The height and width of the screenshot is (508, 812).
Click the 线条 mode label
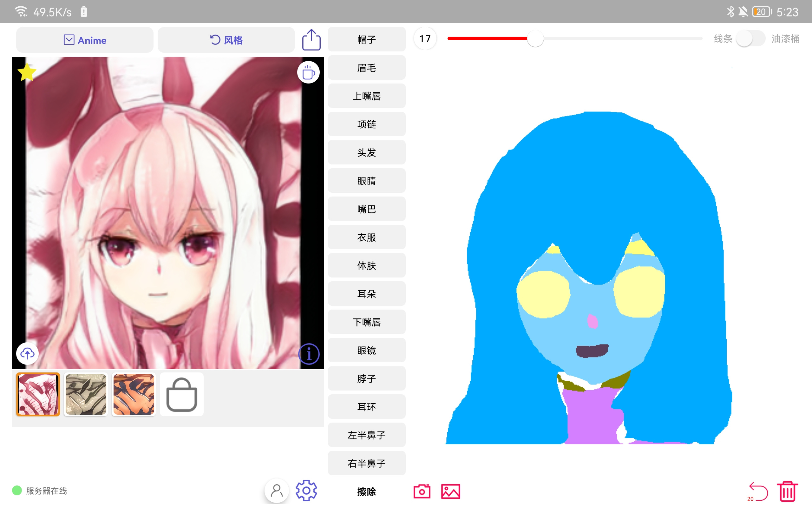click(x=723, y=39)
